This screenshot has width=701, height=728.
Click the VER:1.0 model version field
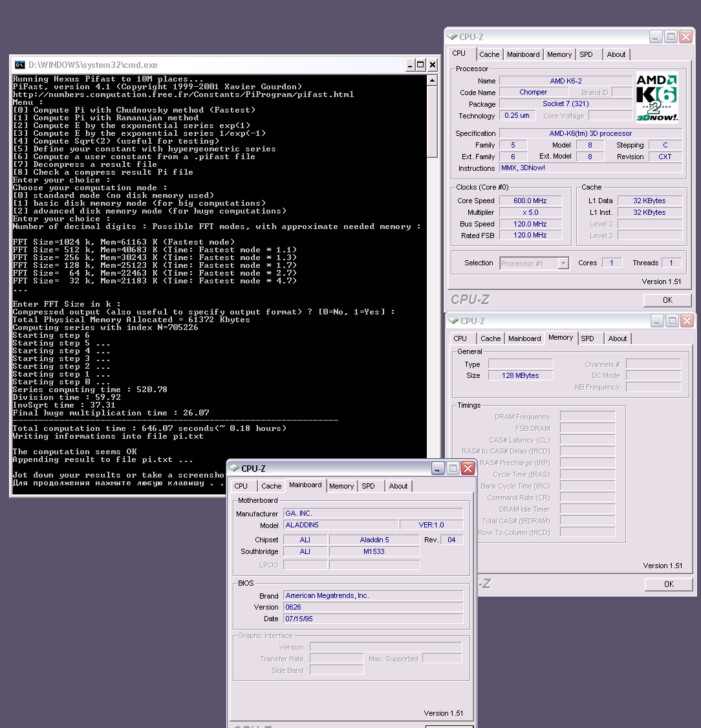431,525
